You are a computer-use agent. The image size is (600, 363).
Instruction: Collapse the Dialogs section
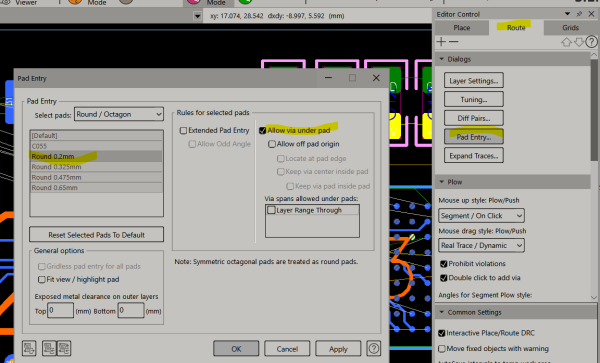tap(442, 59)
